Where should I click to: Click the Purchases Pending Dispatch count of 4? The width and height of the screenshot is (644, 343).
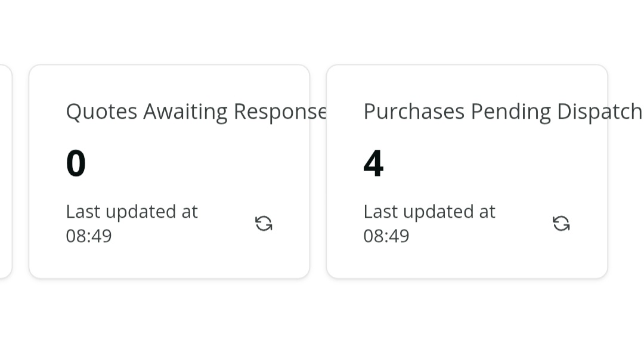[x=373, y=163]
